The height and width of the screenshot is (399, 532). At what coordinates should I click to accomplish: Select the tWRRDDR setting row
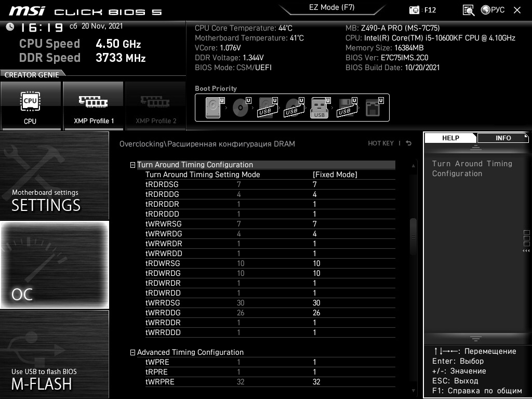tap(270, 322)
